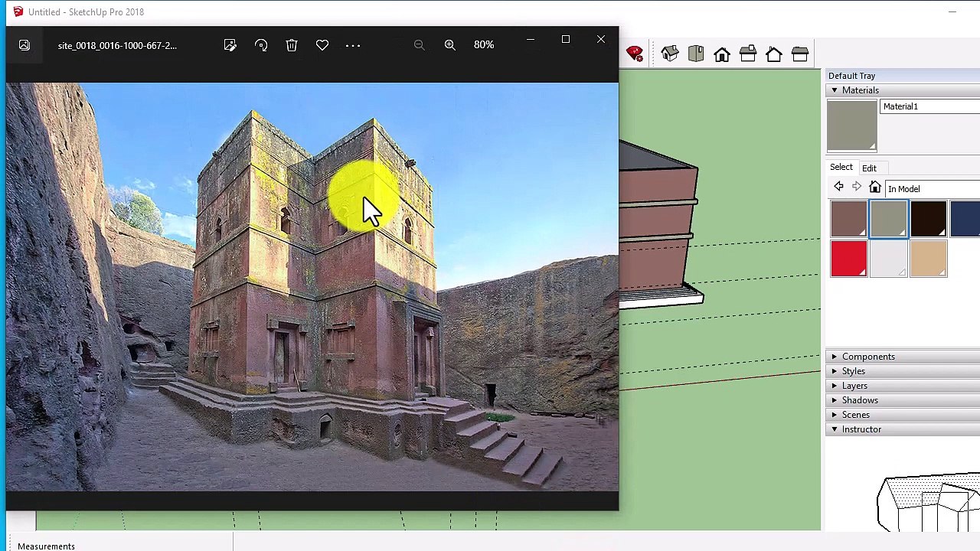
Task: Select the Iso view icon
Action: (670, 54)
